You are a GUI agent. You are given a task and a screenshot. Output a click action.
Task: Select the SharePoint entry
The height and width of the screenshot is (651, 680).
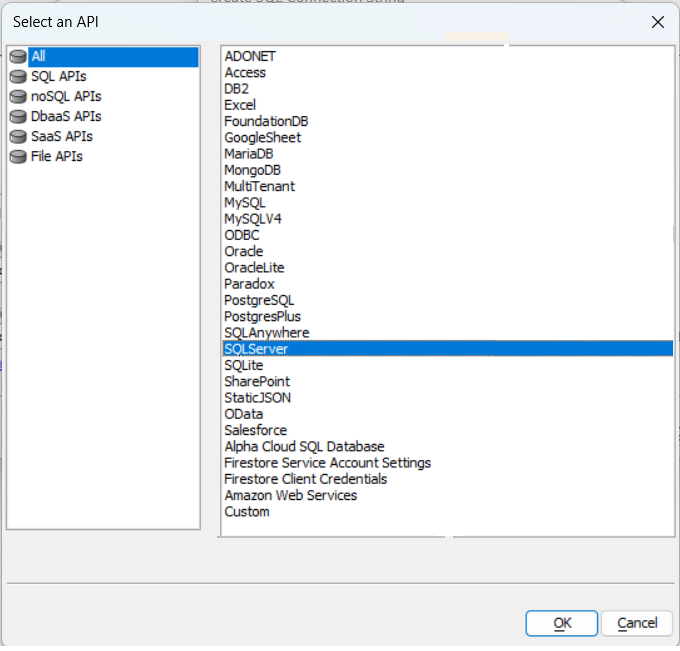coord(257,382)
